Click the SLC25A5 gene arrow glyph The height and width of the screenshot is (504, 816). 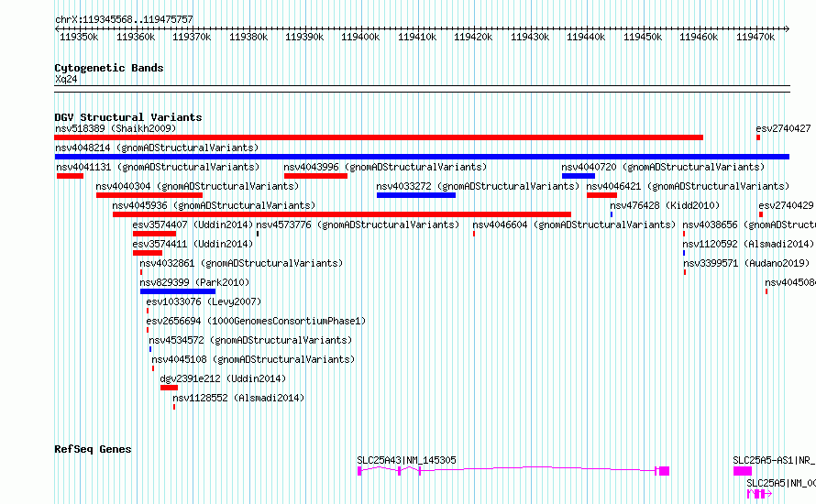click(x=759, y=494)
